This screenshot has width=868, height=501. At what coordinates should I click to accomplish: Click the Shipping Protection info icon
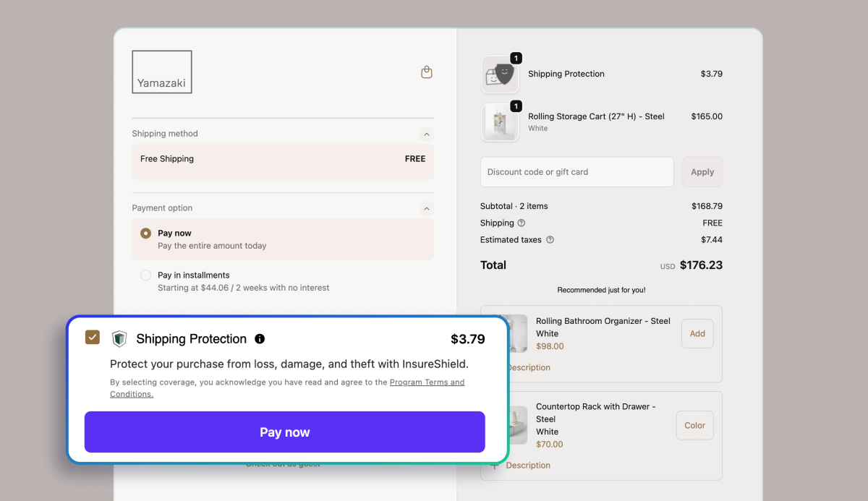[260, 339]
